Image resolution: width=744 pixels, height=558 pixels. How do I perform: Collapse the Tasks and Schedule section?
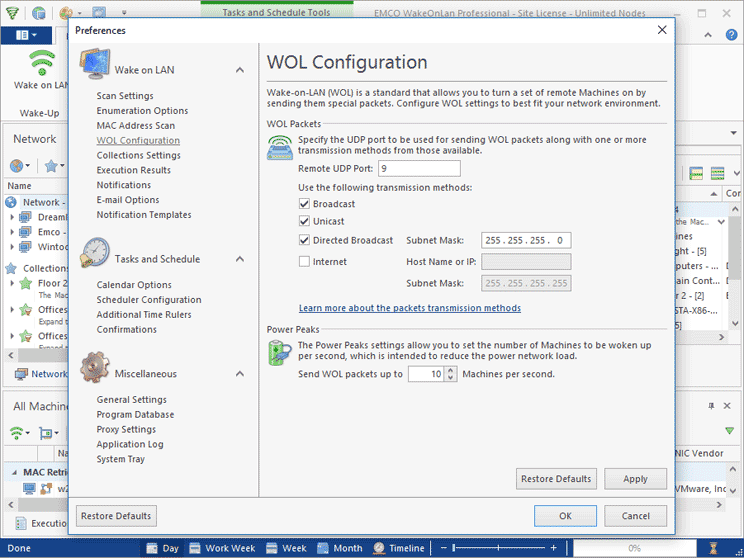(x=240, y=260)
